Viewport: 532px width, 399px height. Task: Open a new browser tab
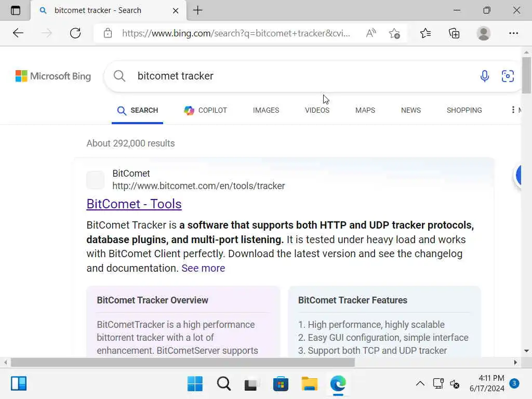tap(197, 10)
